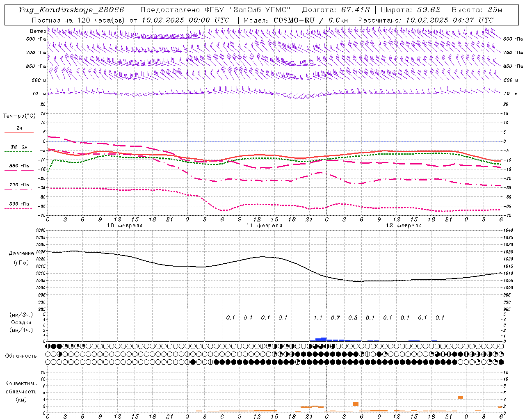Viewport: 525px width, 420px height.
Task: Select the (мм/1ч.) precipitation unit label
Action: (21, 330)
